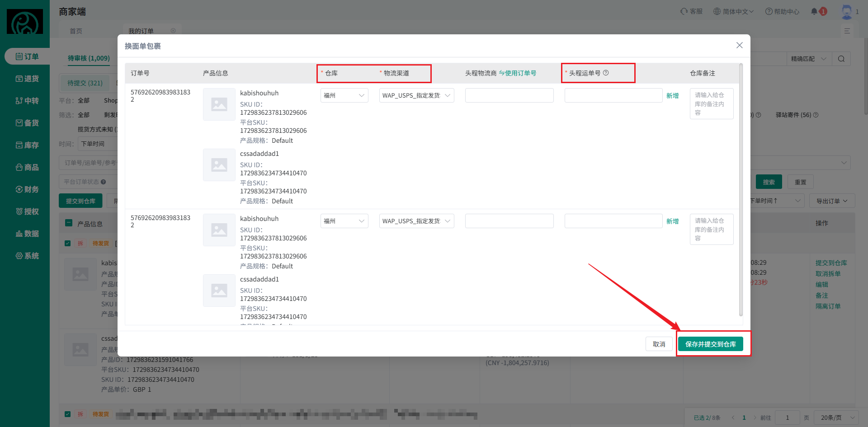The image size is (868, 427).
Task: Open the 数据 sidebar section
Action: point(27,234)
